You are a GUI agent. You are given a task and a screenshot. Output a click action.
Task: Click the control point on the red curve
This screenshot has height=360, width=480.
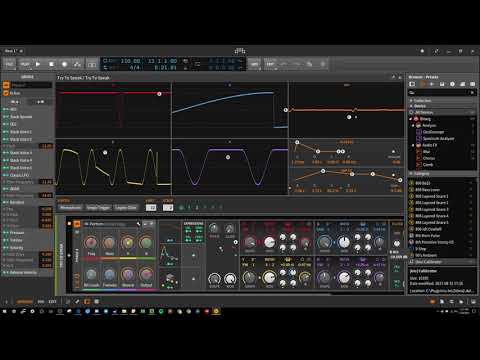[x=159, y=94]
